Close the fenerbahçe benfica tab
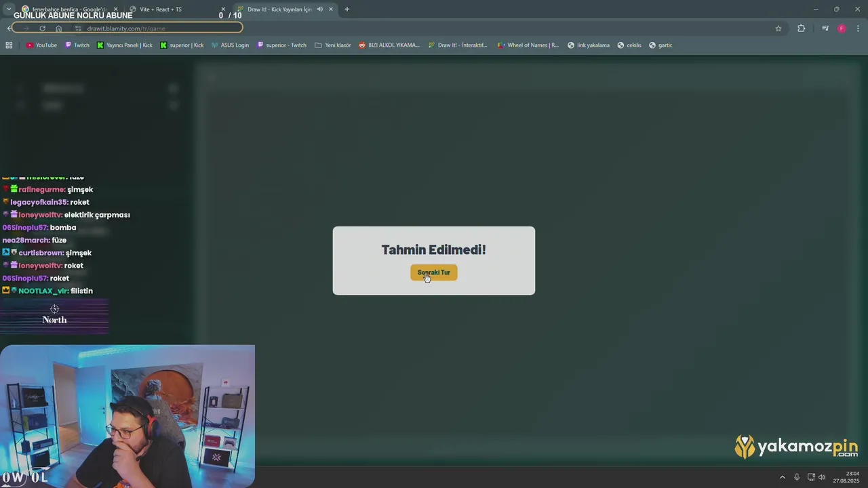Screen dimensions: 868x488 (x=115, y=9)
